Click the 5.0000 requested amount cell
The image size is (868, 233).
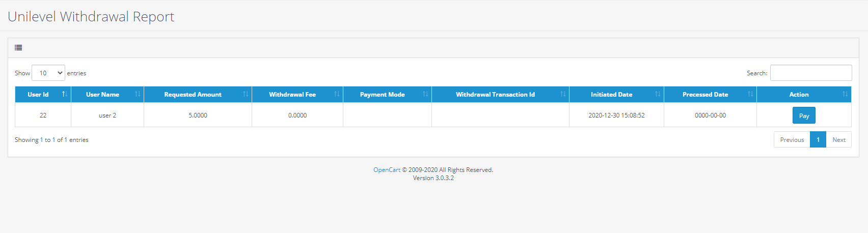click(x=198, y=115)
